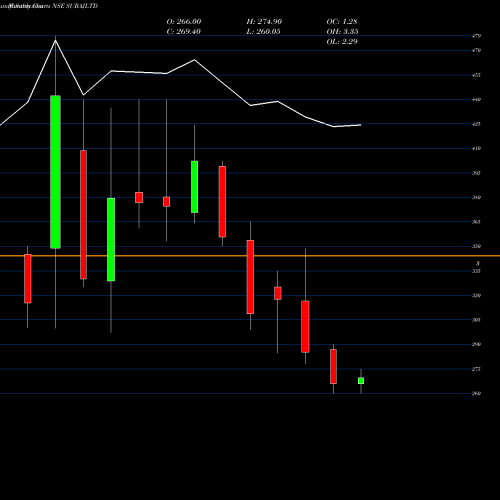Select the open value O: 266.00
Viewport: 500px width, 500px height.
click(x=184, y=21)
